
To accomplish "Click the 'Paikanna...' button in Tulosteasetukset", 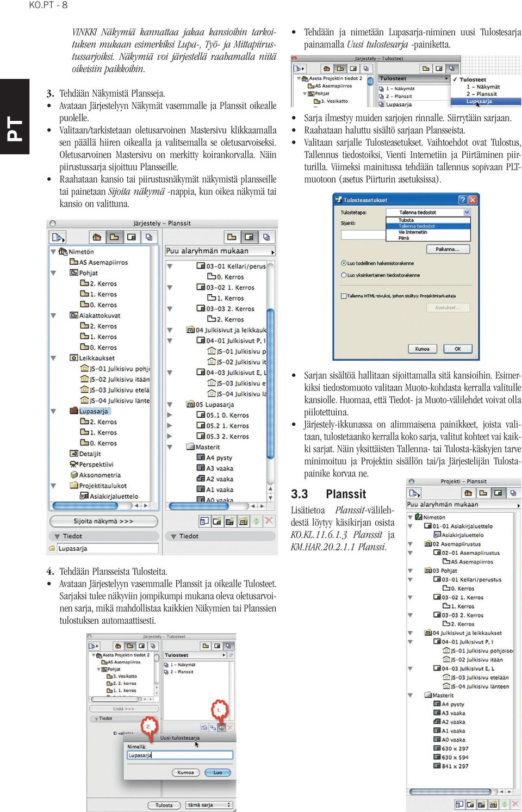I will tap(448, 249).
